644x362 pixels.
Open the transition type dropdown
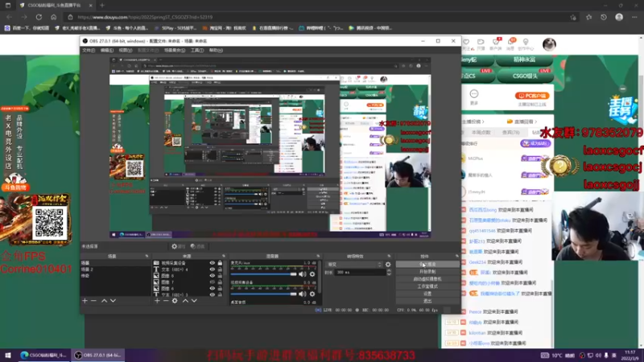354,265
